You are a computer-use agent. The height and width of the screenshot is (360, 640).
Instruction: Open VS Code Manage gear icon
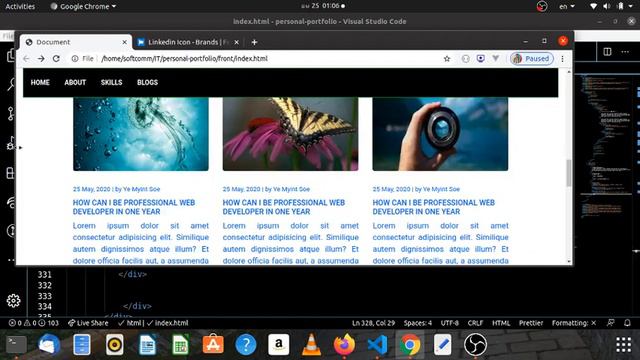point(13,301)
